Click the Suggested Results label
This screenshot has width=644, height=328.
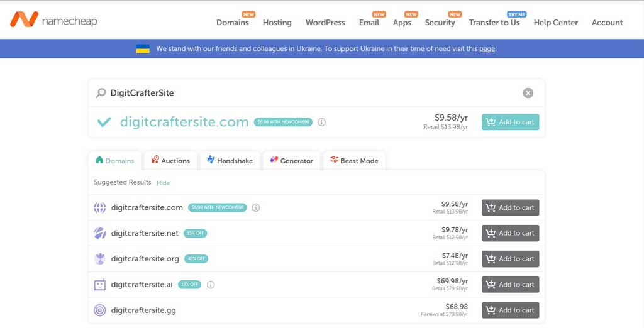[123, 182]
